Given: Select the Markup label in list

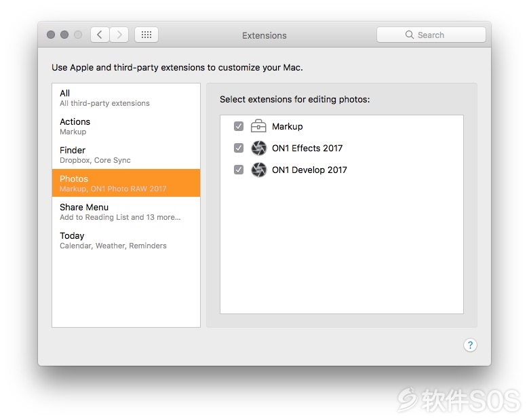Looking at the screenshot, I should coord(288,126).
